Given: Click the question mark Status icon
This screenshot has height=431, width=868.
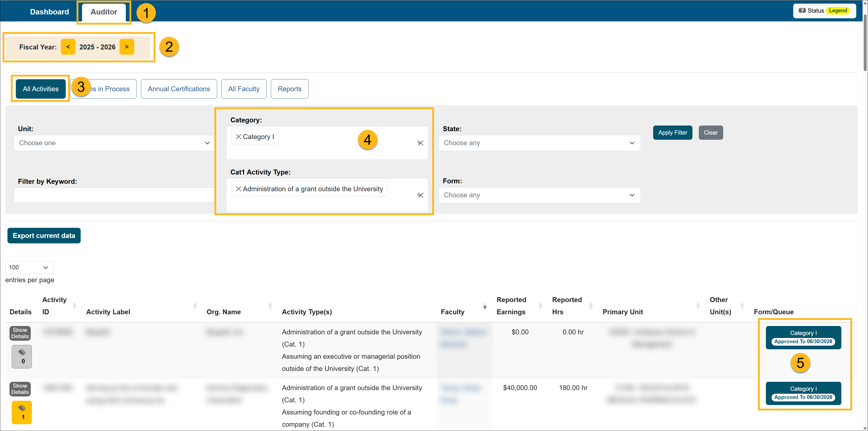Looking at the screenshot, I should (x=803, y=10).
